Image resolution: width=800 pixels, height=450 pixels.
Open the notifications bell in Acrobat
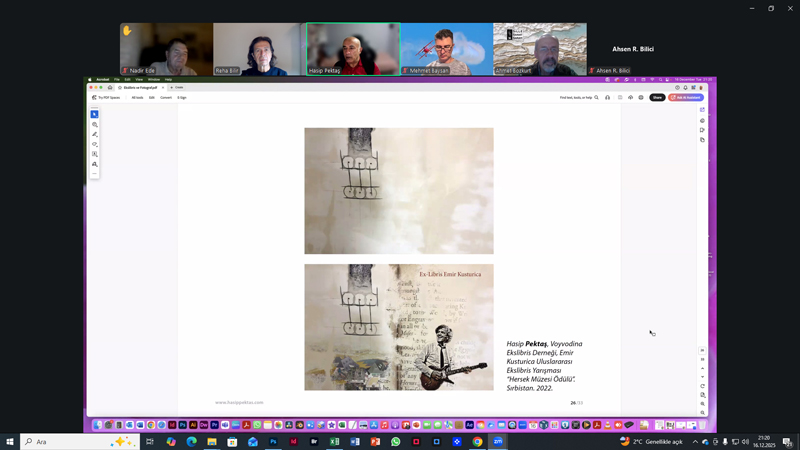coord(685,87)
